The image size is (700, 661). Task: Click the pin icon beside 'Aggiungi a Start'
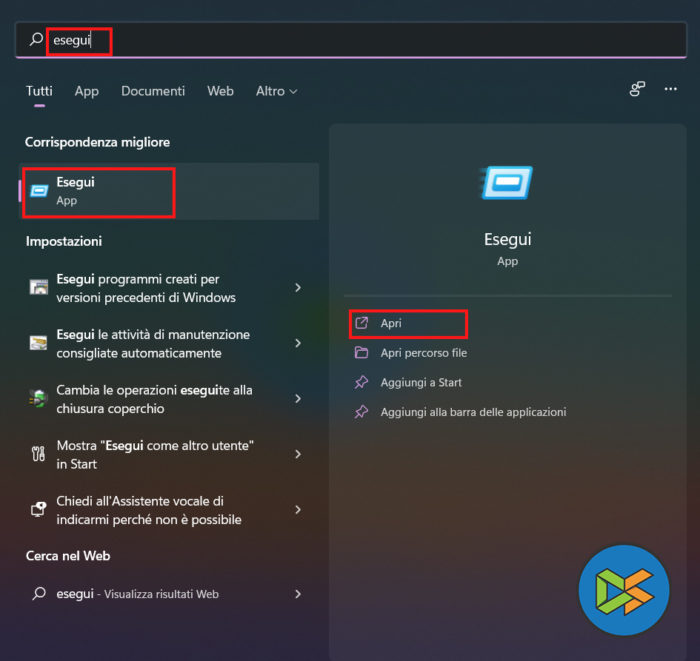point(361,382)
